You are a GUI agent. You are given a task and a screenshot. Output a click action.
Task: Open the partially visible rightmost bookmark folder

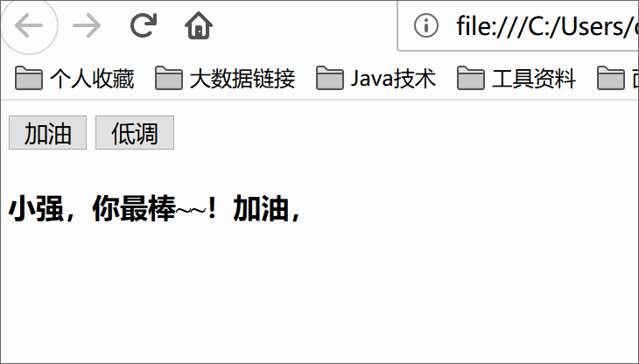tap(617, 78)
